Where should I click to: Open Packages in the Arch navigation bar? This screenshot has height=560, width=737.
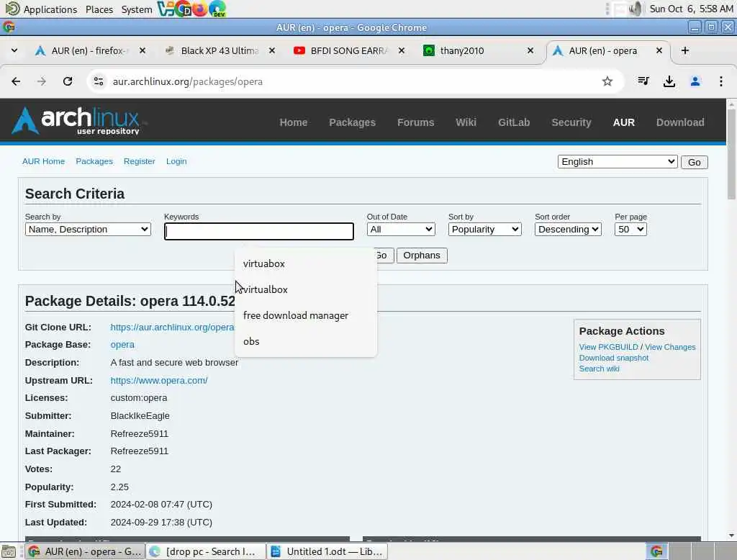click(x=352, y=122)
